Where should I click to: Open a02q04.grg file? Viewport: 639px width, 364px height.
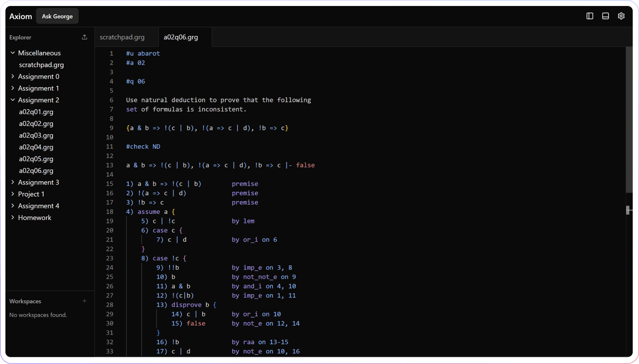(36, 147)
